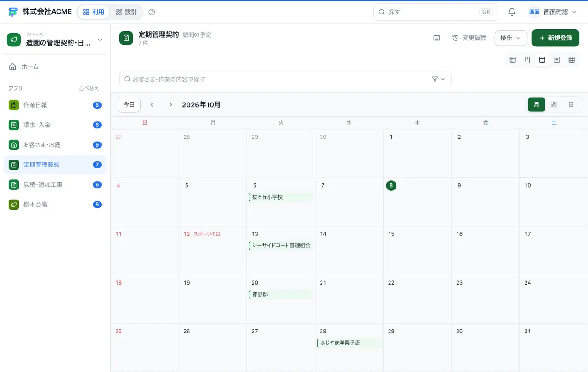588x372 pixels.
Task: Switch to the list form view icon
Action: click(x=557, y=59)
